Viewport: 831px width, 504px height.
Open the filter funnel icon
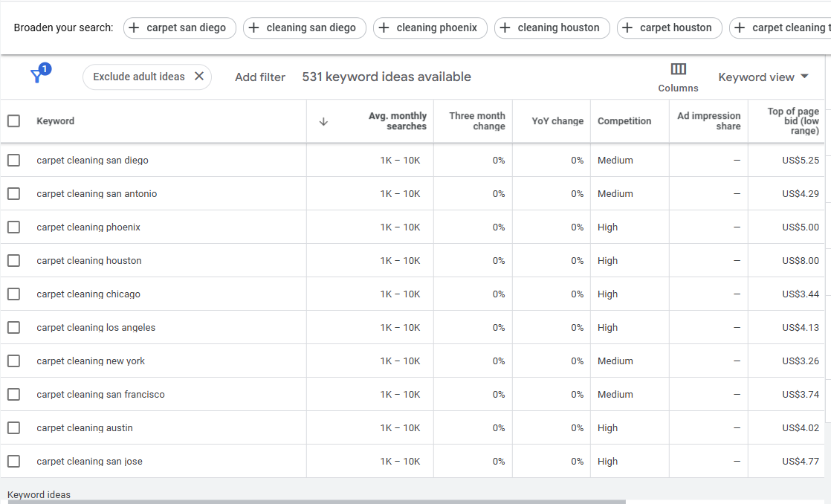pos(37,76)
